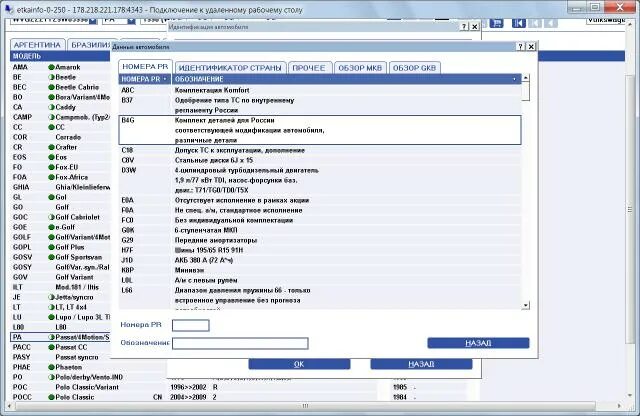The width and height of the screenshot is (640, 416).
Task: Click the jump-to-first-record toolbar icon
Action: pyautogui.click(x=518, y=23)
